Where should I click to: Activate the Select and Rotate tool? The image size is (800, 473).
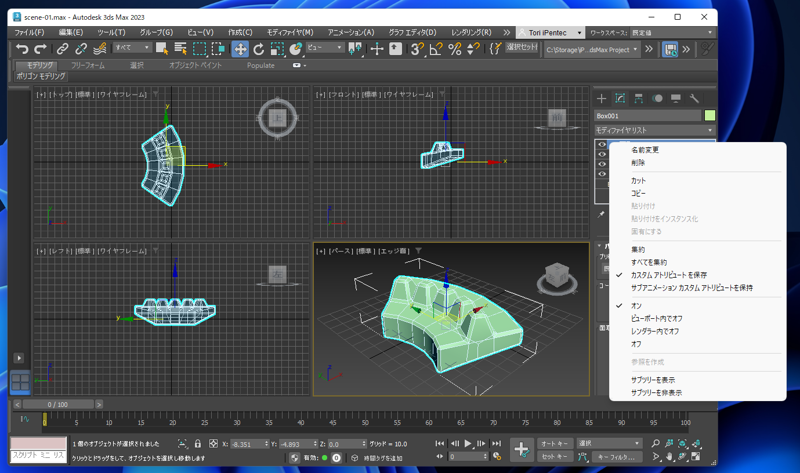click(259, 49)
